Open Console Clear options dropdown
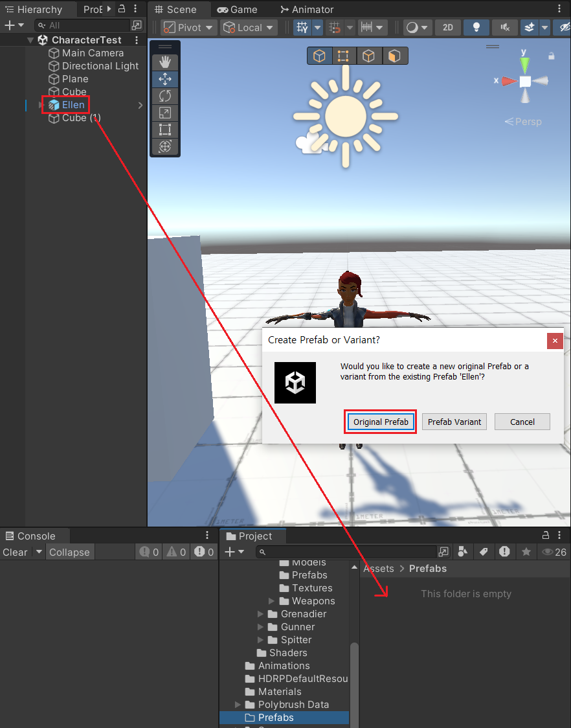 click(39, 552)
